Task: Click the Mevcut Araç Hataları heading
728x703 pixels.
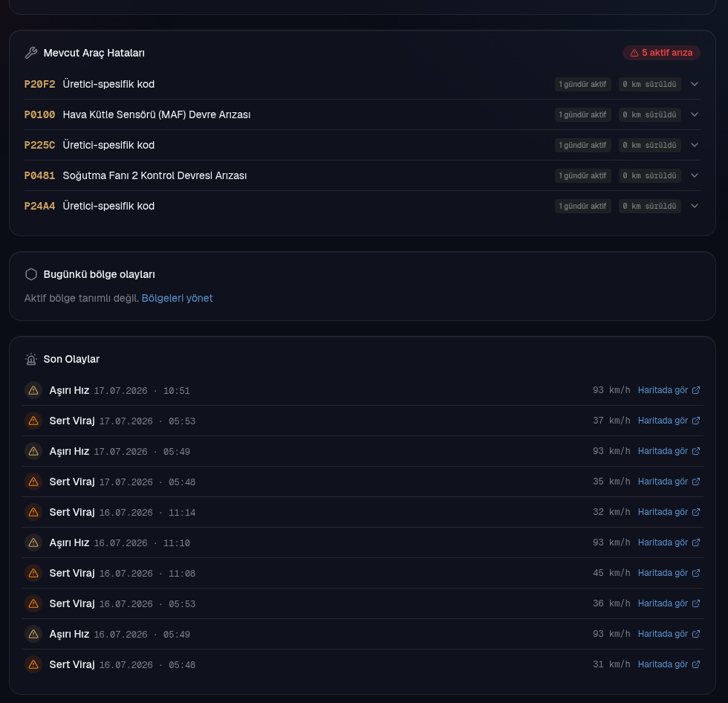Action: pos(94,53)
